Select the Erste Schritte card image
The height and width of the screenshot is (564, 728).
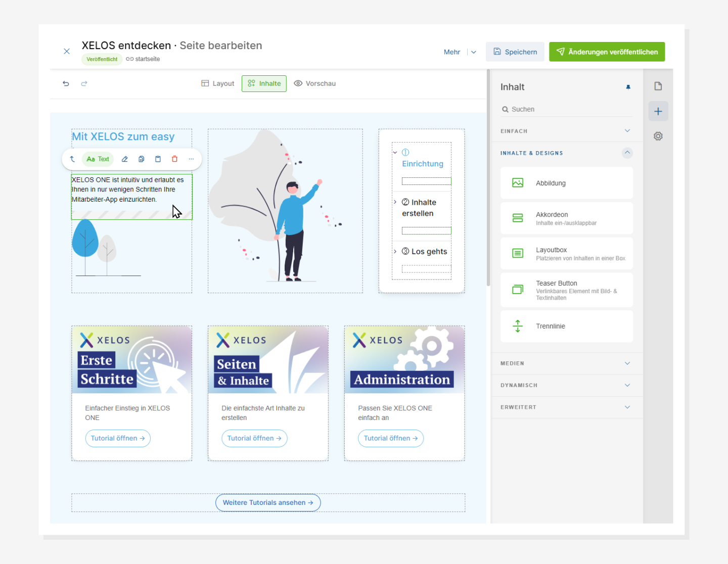(x=131, y=360)
